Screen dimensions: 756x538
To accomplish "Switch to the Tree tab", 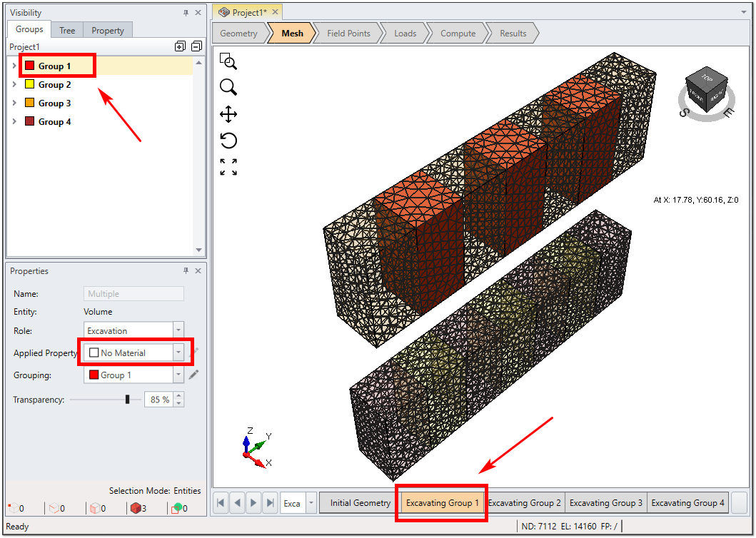I will tap(67, 30).
